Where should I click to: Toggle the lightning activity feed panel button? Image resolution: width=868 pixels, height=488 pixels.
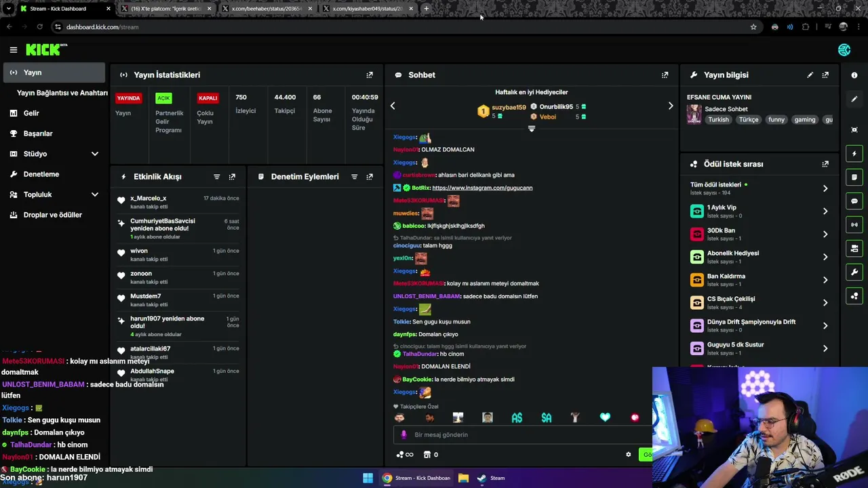(854, 154)
